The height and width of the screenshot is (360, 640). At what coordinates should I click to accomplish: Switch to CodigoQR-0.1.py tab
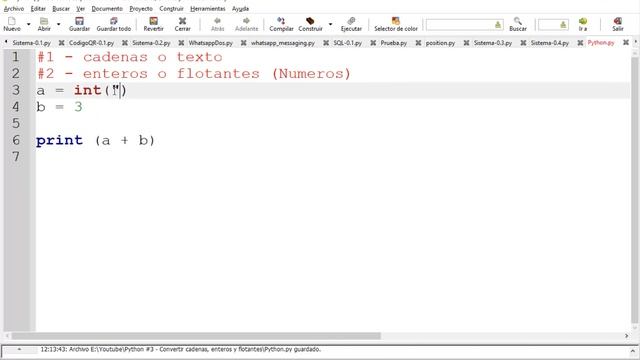tap(91, 43)
